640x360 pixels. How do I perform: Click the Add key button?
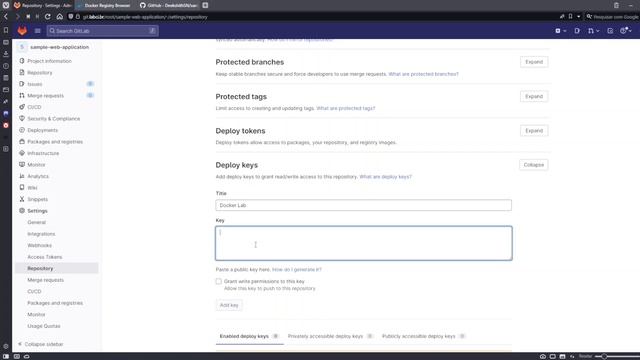tap(229, 305)
